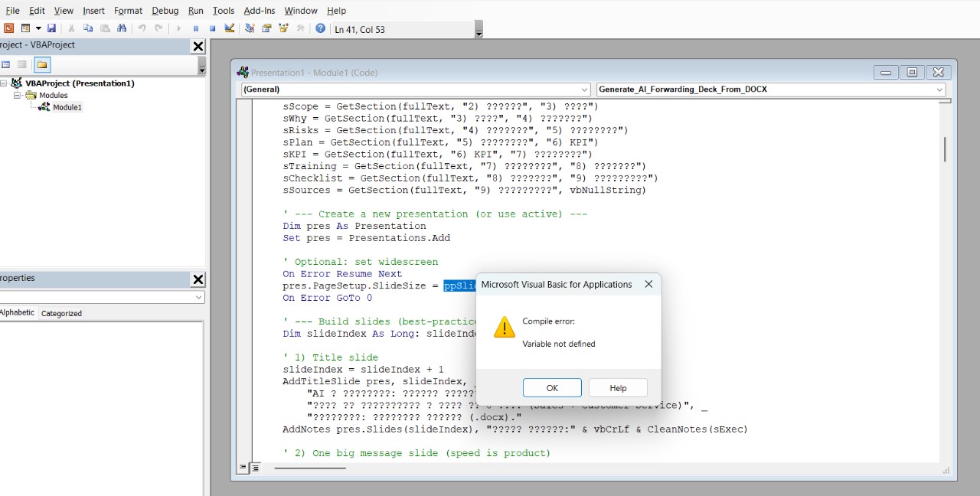Open the Debug menu
The height and width of the screenshot is (496, 980).
[x=165, y=11]
